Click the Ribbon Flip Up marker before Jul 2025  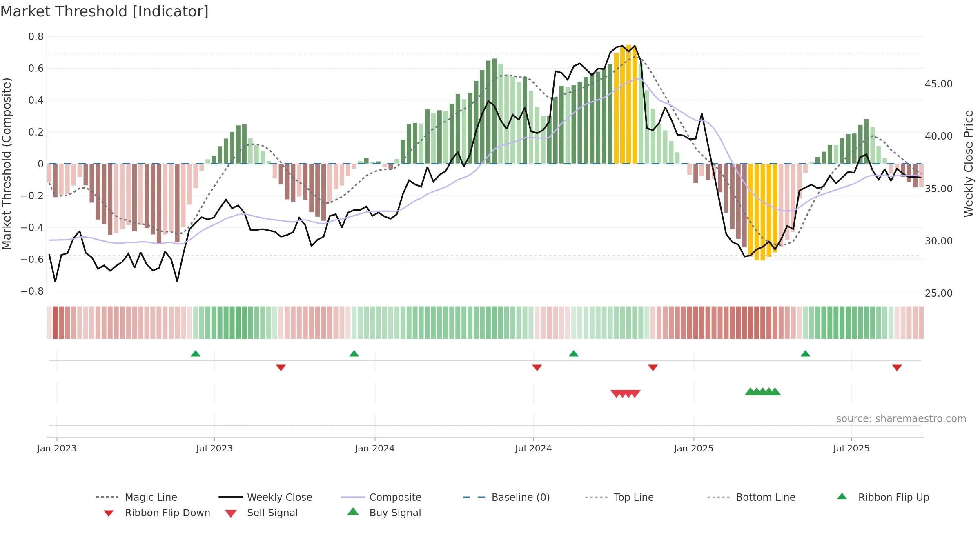click(x=805, y=353)
